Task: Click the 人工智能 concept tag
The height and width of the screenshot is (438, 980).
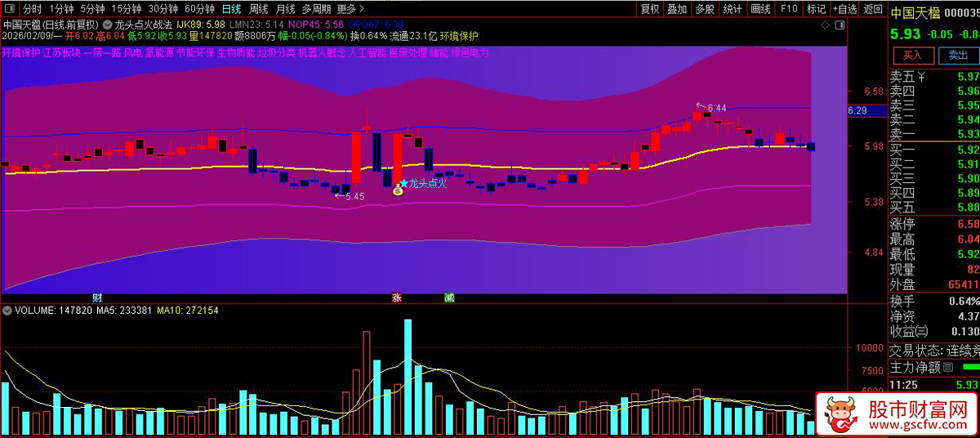Action: coord(367,53)
